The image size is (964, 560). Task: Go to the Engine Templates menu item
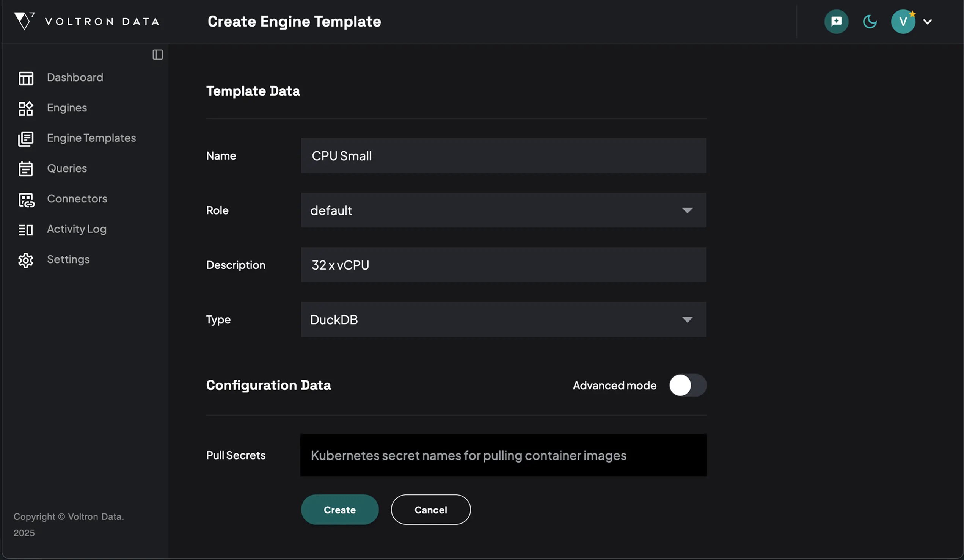pyautogui.click(x=91, y=138)
